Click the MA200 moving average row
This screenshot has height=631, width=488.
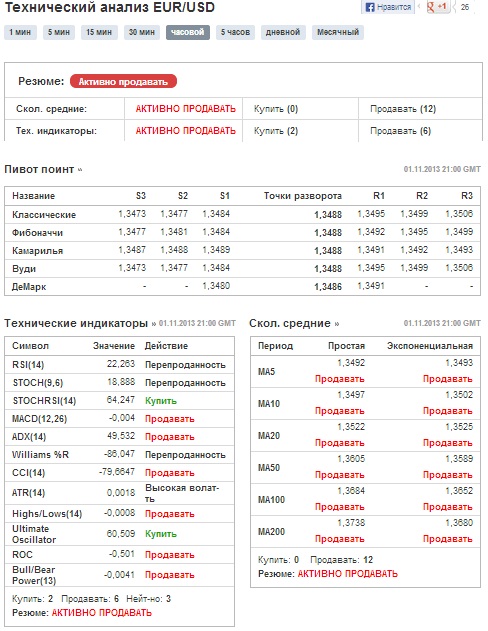point(365,532)
